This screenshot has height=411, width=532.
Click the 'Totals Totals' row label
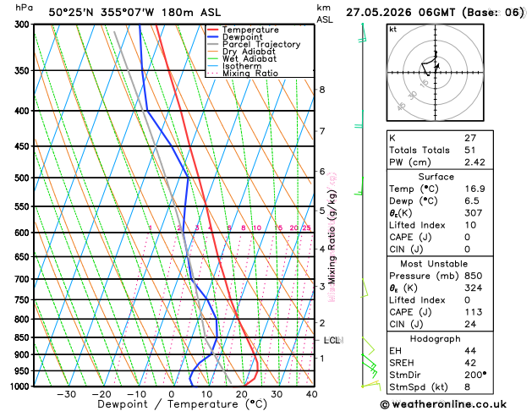click(x=420, y=151)
